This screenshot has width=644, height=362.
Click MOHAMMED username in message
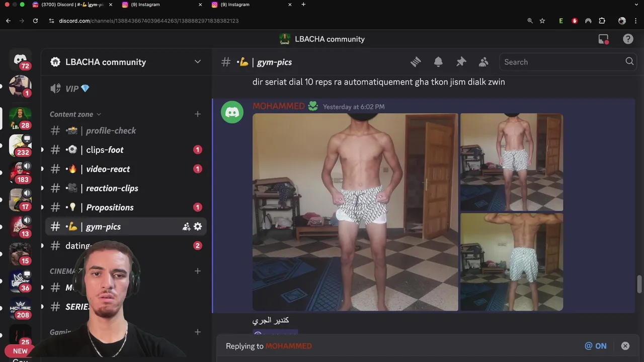click(x=279, y=106)
